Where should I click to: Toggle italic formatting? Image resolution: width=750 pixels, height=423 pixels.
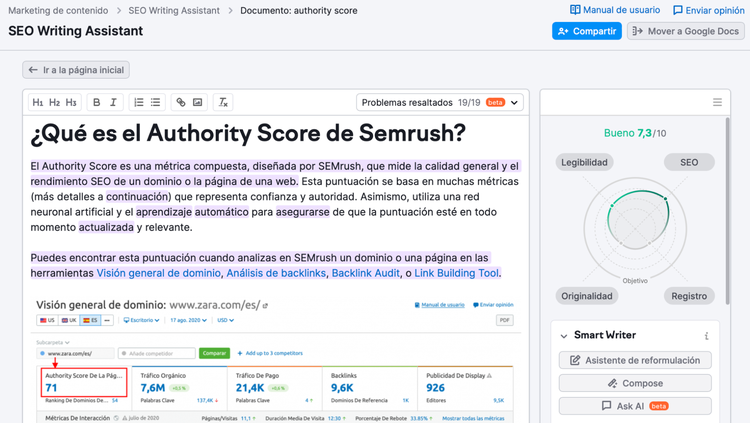coord(113,102)
